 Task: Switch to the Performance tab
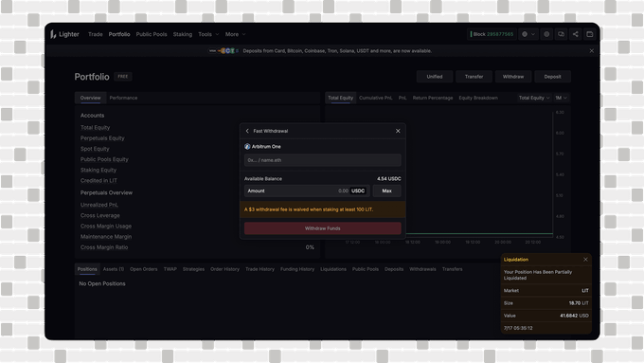pyautogui.click(x=123, y=98)
